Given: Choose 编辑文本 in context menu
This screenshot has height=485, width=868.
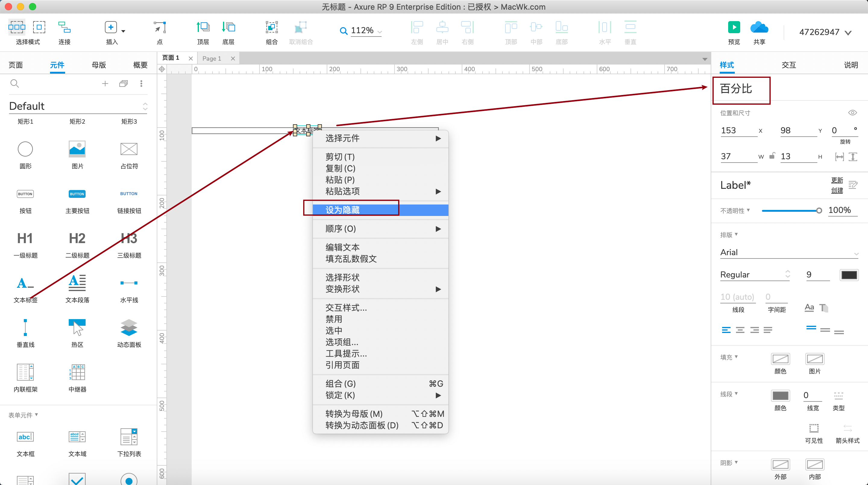Looking at the screenshot, I should point(380,247).
